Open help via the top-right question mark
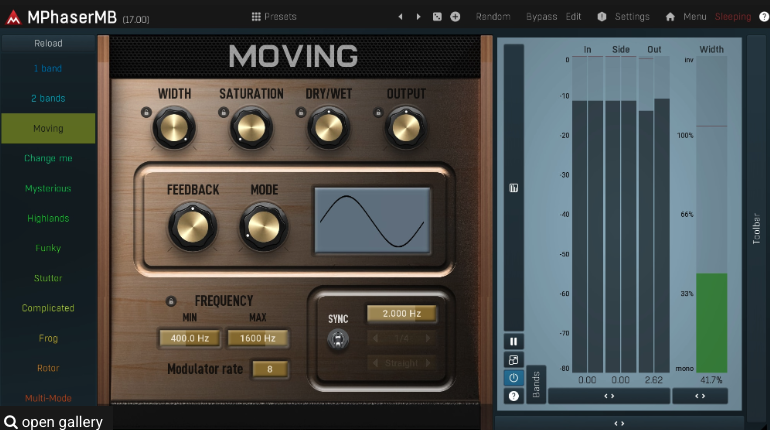This screenshot has width=770, height=430. 761,17
